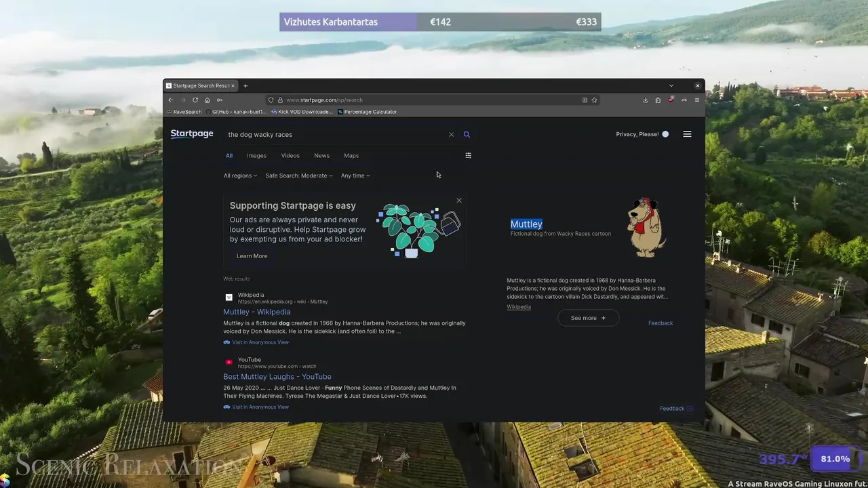This screenshot has width=868, height=488.
Task: Click the 81.0% badge in the stream overlay
Action: point(835,459)
